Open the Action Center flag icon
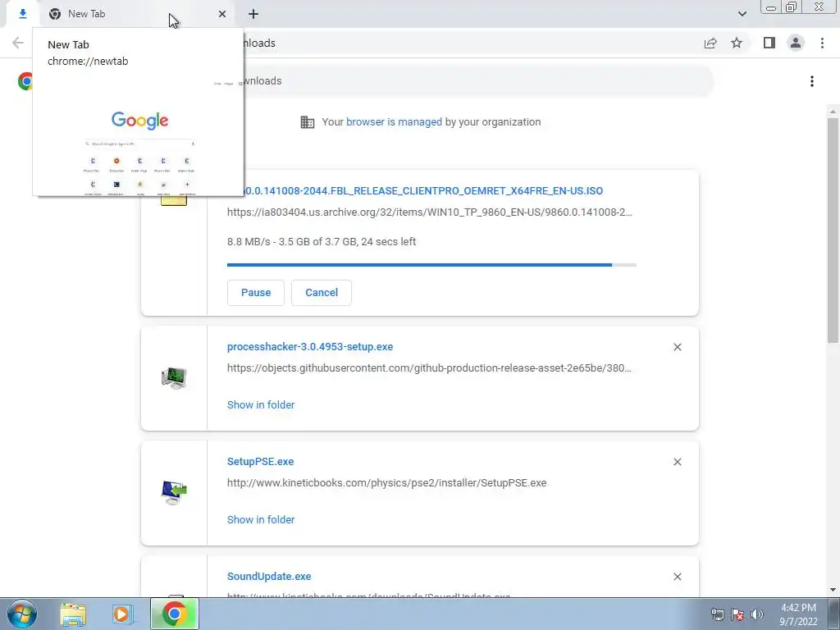The width and height of the screenshot is (840, 630). [x=737, y=614]
